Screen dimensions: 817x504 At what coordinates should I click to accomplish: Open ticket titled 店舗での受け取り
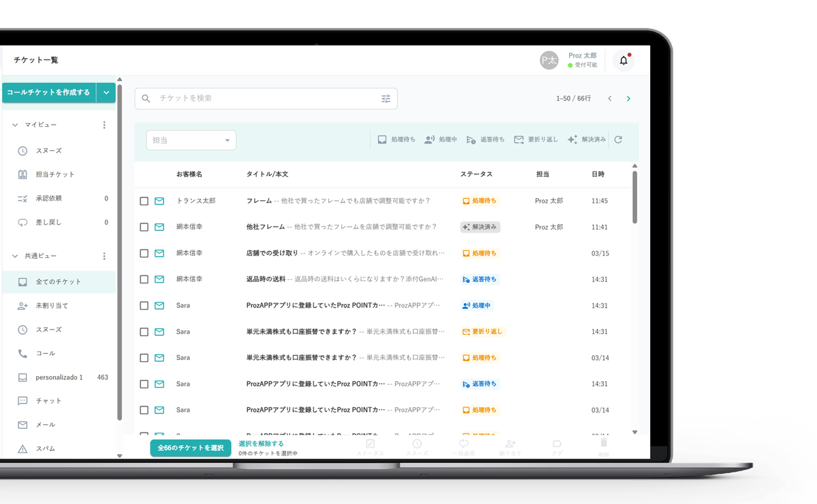click(x=273, y=253)
